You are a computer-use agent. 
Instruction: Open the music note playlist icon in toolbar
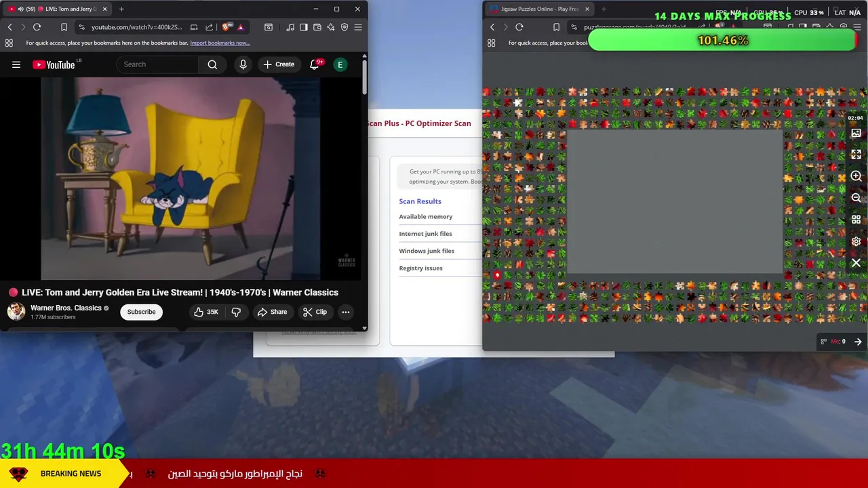coord(290,27)
